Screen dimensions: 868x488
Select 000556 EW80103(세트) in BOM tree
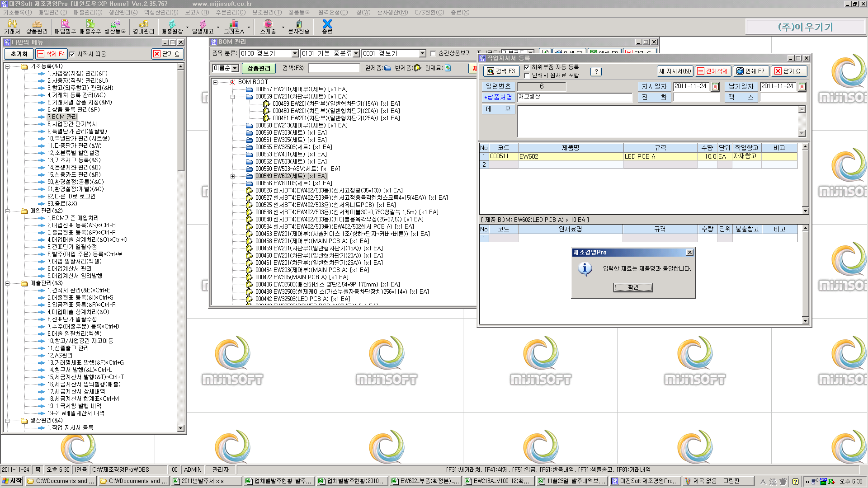point(294,183)
